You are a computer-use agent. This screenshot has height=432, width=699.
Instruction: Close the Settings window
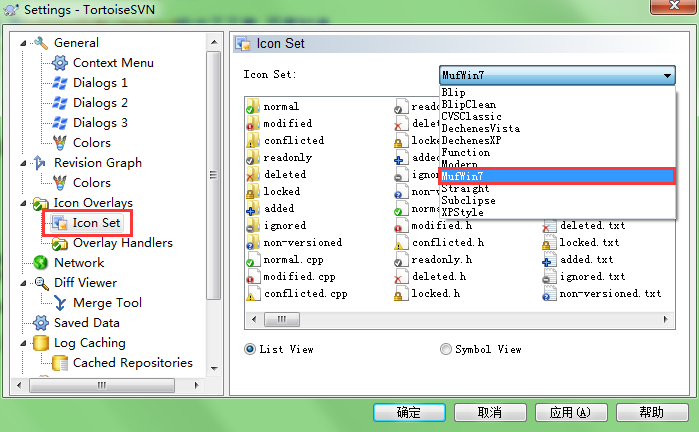(674, 6)
